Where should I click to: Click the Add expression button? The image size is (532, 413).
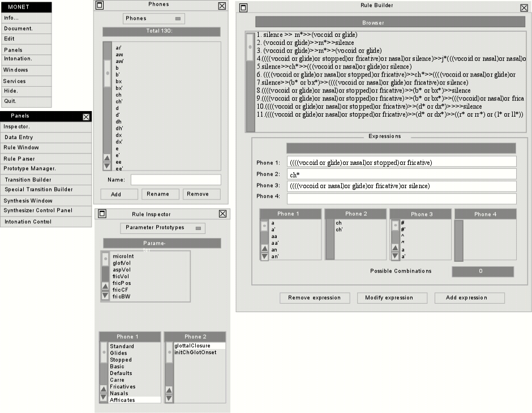(470, 298)
